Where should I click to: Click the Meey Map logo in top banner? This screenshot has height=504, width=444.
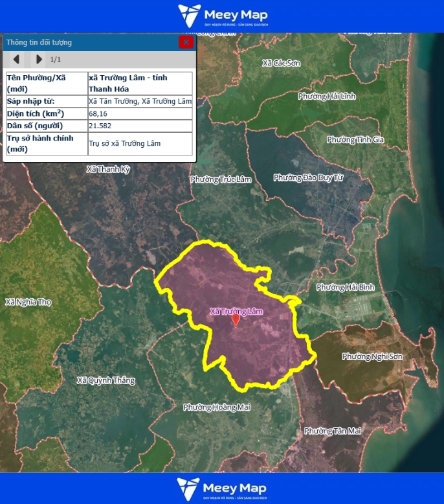tap(222, 16)
